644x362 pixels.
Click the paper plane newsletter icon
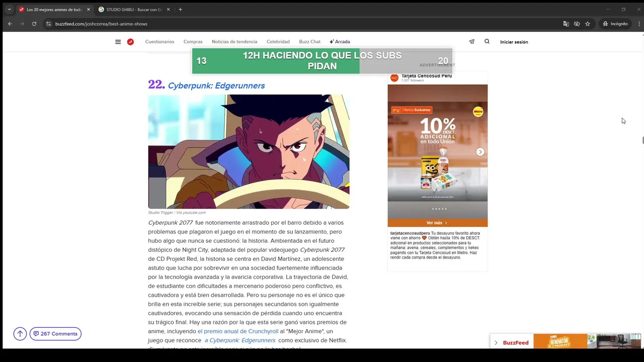pyautogui.click(x=472, y=42)
